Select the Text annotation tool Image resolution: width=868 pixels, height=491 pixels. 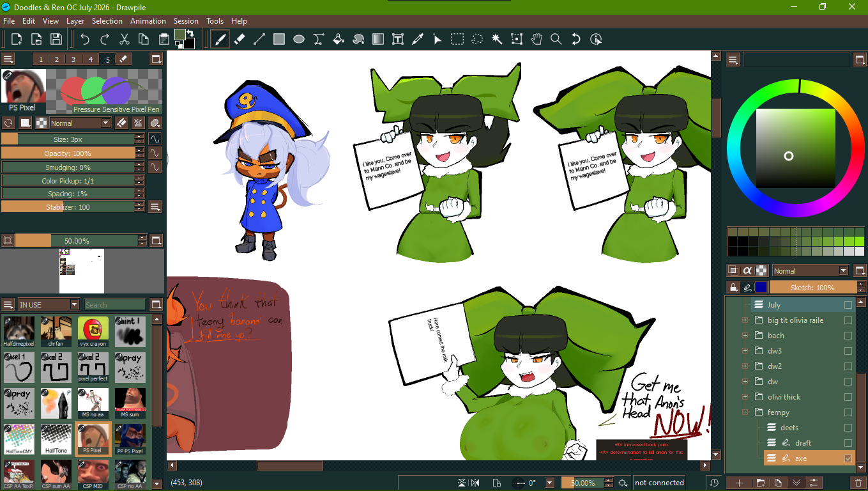[x=398, y=39]
